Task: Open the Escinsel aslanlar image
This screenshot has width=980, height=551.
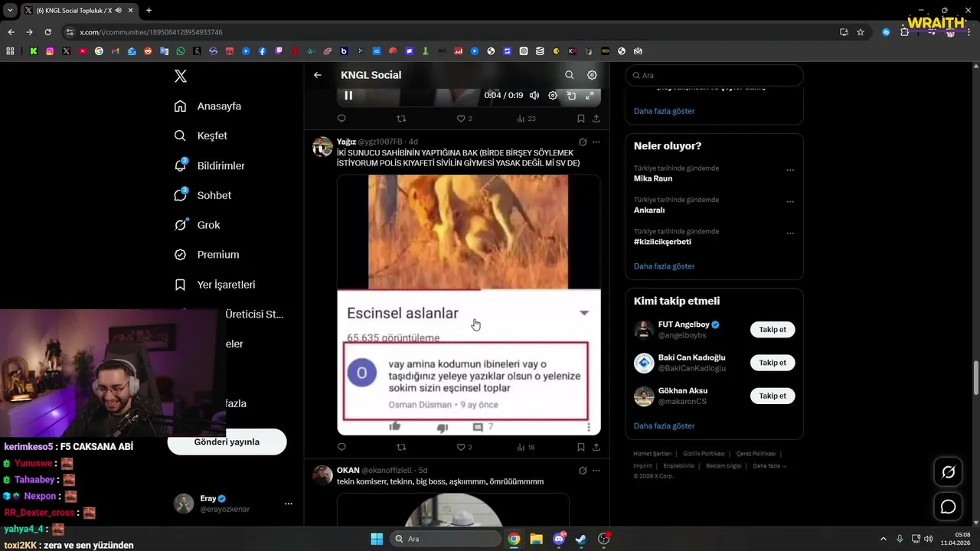Action: [469, 305]
